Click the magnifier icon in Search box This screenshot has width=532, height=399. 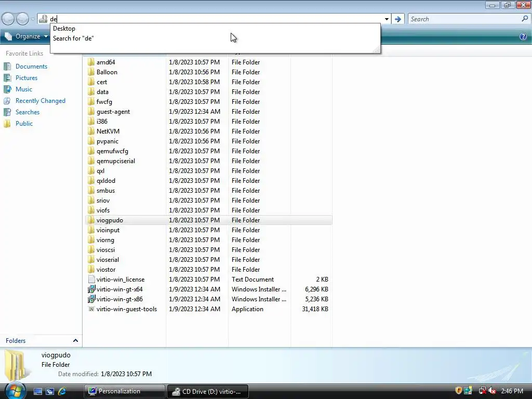pyautogui.click(x=525, y=19)
